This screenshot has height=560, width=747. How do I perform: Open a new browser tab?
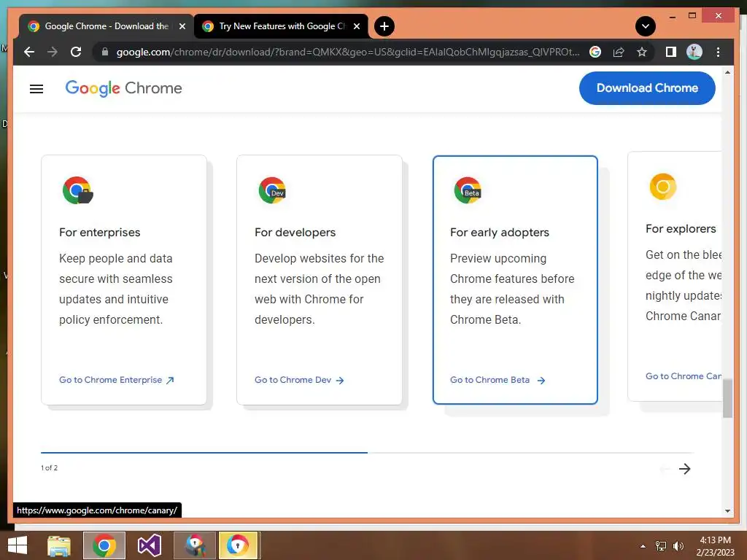tap(384, 26)
